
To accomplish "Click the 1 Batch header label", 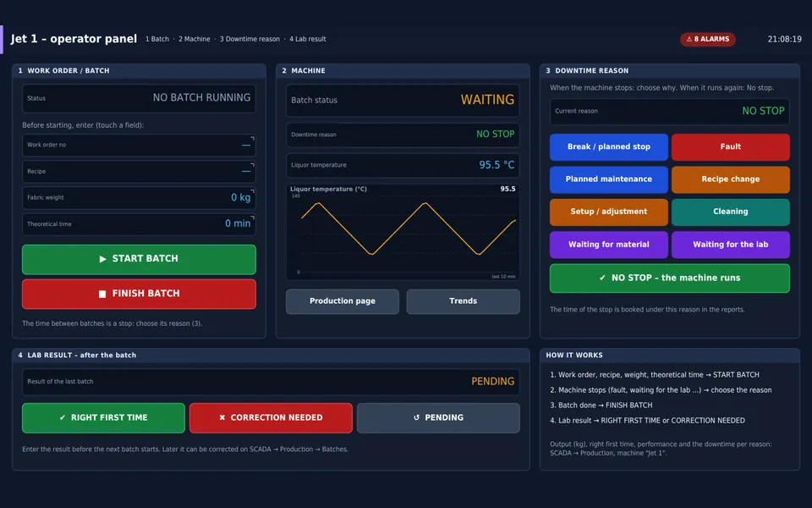I will coord(157,40).
